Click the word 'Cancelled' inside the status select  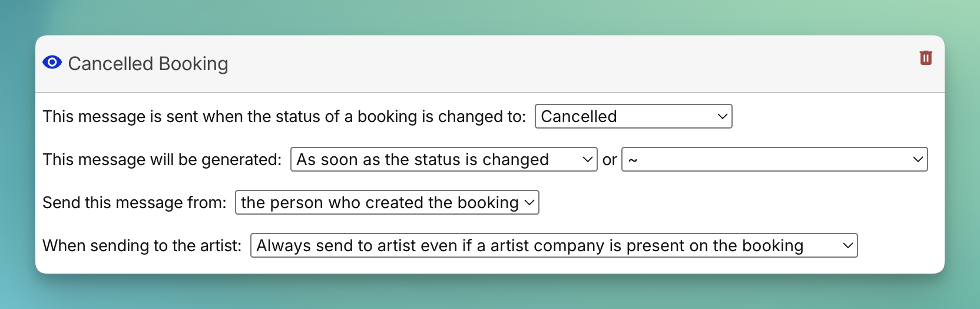[x=579, y=116]
